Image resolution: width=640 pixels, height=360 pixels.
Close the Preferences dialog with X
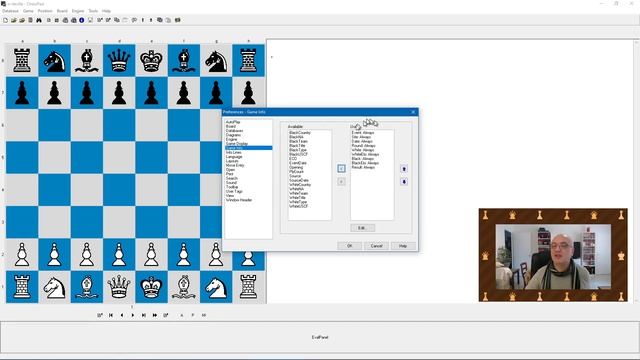[x=413, y=112]
